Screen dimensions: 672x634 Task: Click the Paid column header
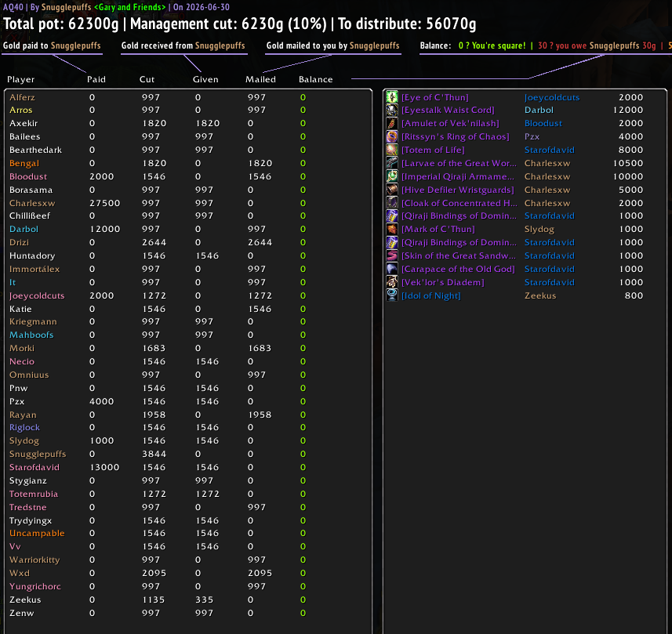96,79
